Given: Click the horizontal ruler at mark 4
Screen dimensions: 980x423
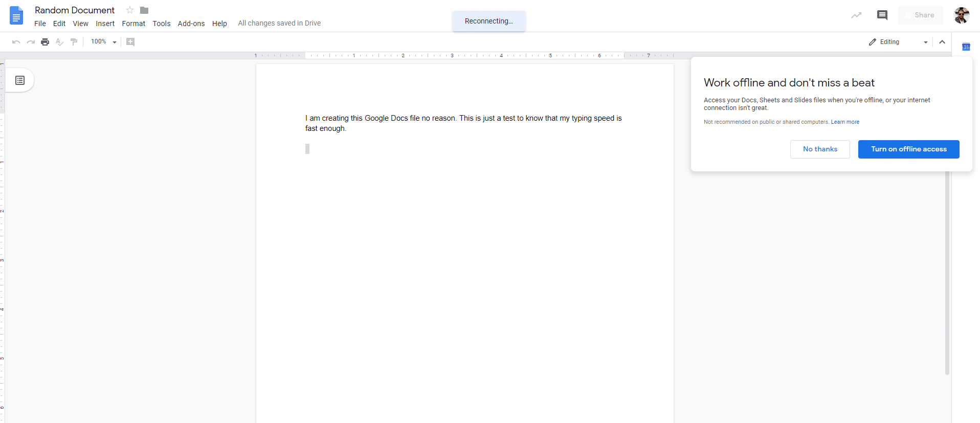Looking at the screenshot, I should (x=501, y=55).
